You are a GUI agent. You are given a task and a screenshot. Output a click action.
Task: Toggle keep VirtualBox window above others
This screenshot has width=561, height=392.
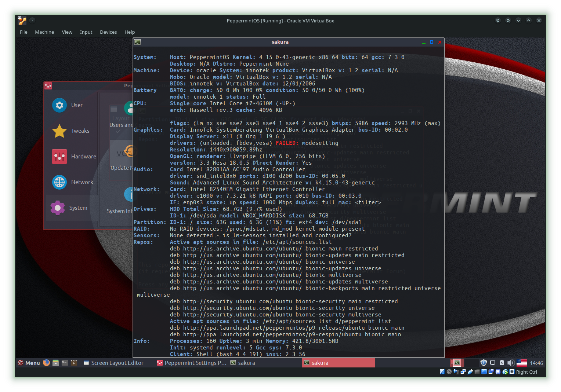(x=508, y=21)
